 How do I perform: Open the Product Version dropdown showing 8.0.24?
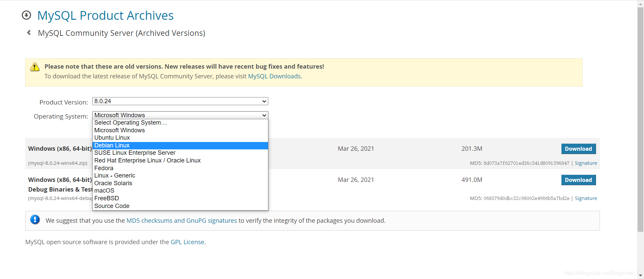coord(180,101)
